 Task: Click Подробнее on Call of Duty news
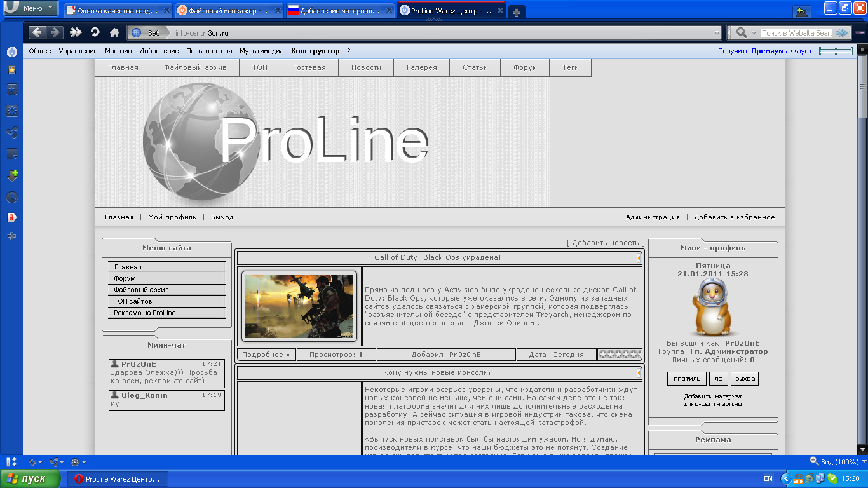point(266,355)
